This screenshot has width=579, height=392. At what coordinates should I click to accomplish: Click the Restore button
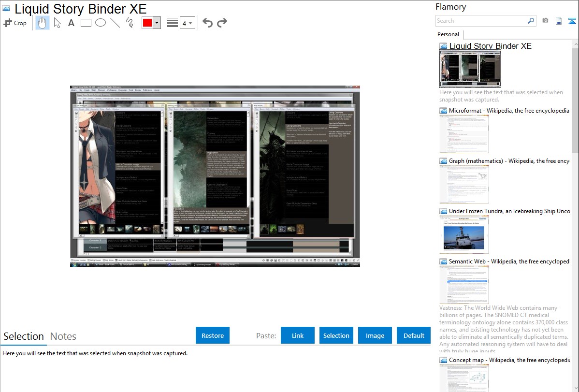click(x=213, y=335)
